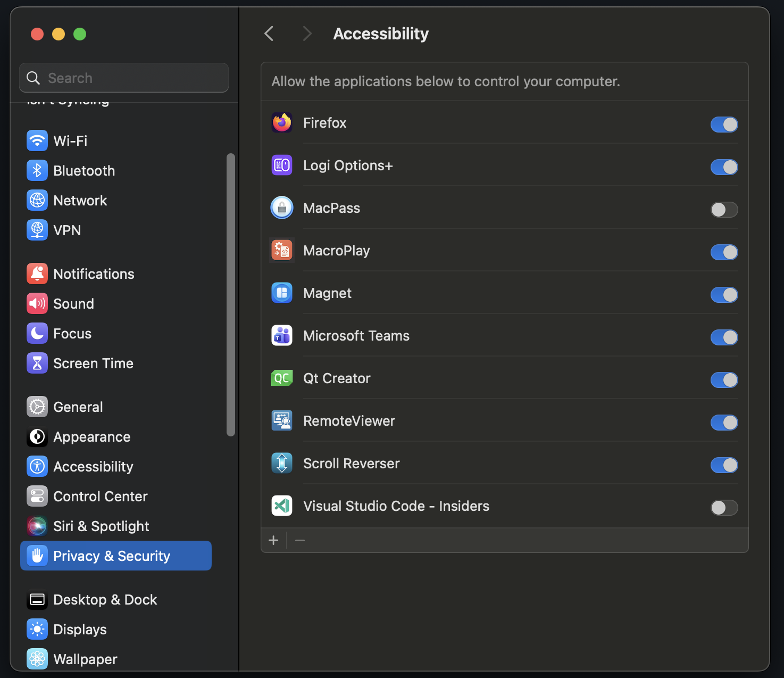Open Privacy & Security settings
The image size is (784, 678).
(x=112, y=555)
